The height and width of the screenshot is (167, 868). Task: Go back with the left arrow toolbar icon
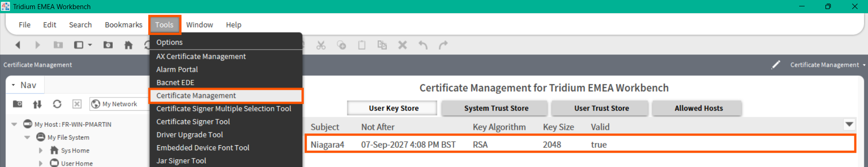coord(18,45)
